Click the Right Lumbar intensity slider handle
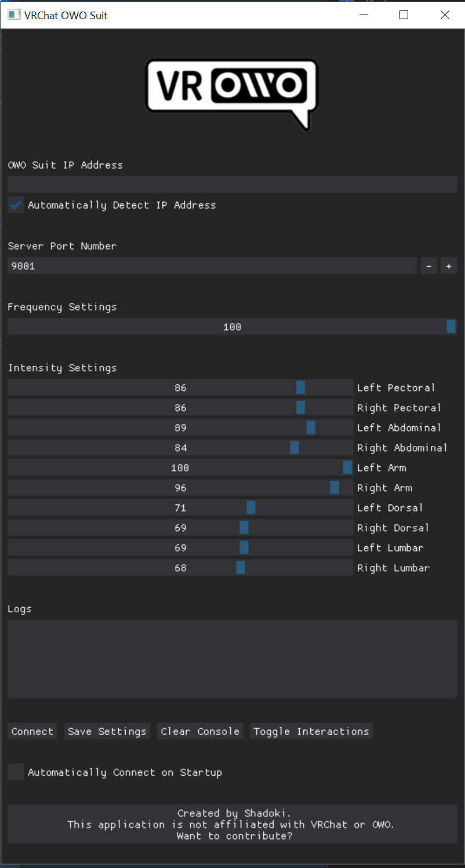This screenshot has width=465, height=868. [x=241, y=568]
